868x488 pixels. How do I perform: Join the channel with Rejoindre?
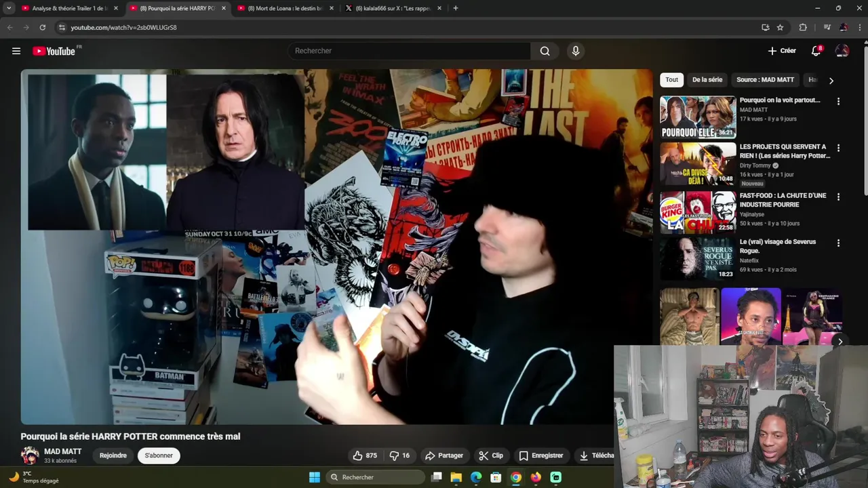pos(113,455)
